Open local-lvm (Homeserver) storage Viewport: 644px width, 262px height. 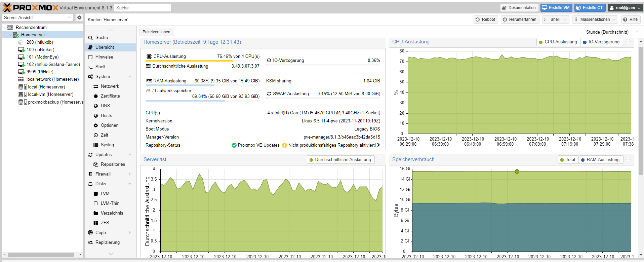point(50,94)
